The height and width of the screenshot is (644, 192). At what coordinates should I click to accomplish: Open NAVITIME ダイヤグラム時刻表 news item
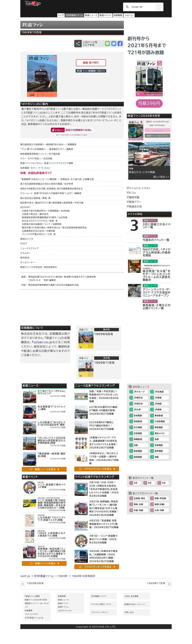point(157,252)
